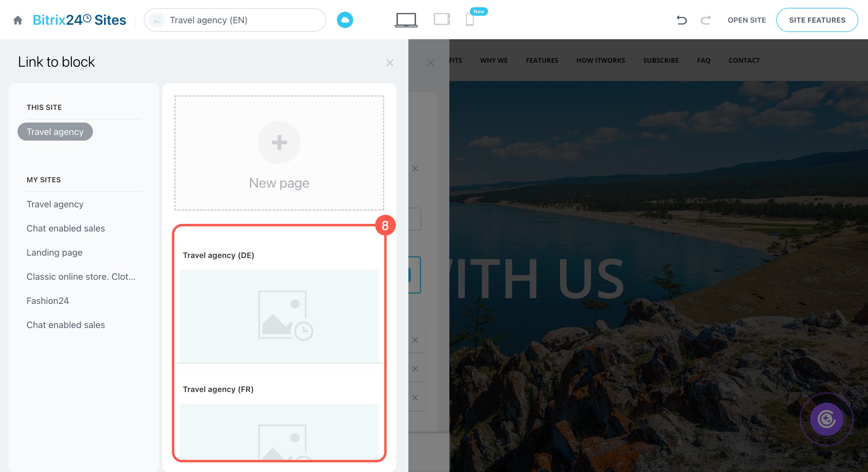Select Fashion24 site
This screenshot has height=472, width=868.
[48, 301]
